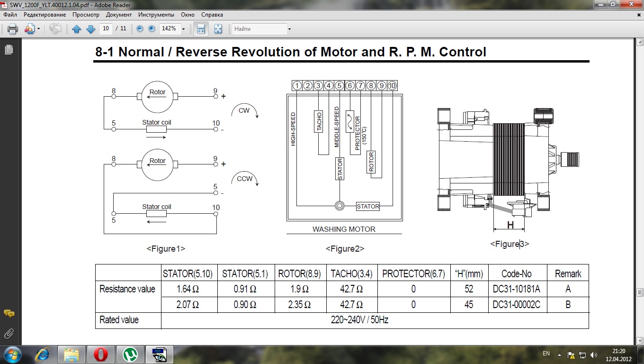
Task: Open the Comments panel in left sidebar
Action: (9, 314)
